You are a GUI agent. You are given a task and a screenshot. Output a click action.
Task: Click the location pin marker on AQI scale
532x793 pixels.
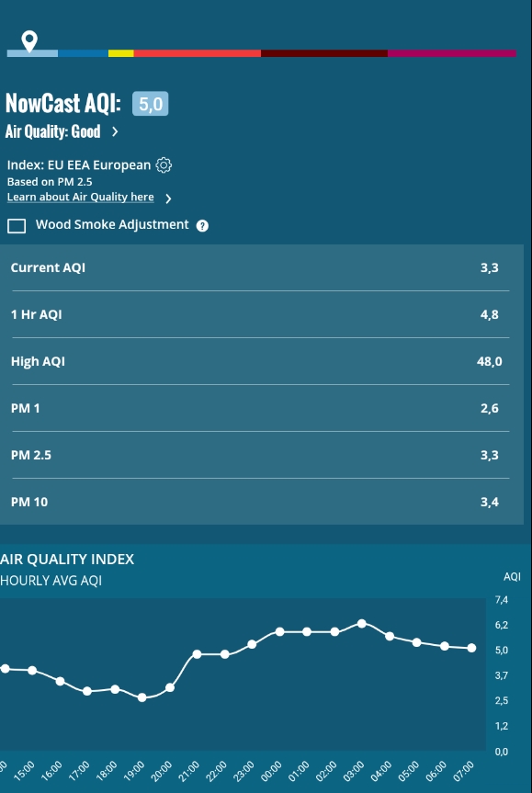[x=29, y=41]
